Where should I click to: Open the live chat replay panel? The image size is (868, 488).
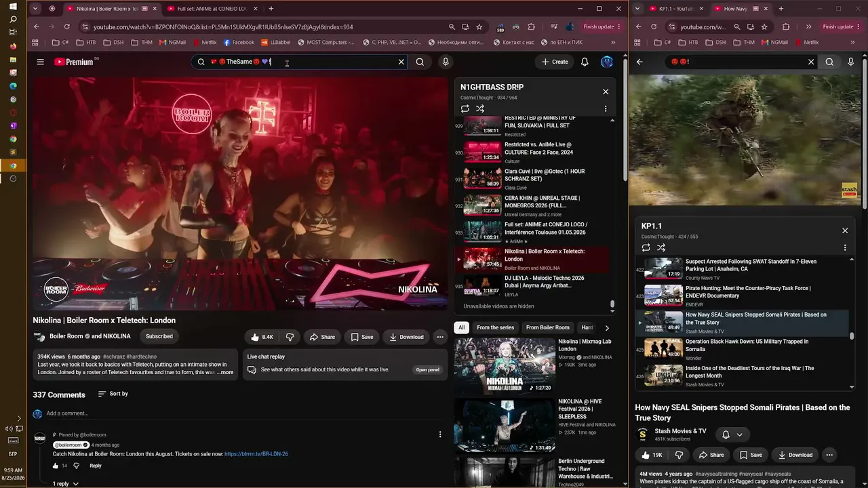point(428,370)
